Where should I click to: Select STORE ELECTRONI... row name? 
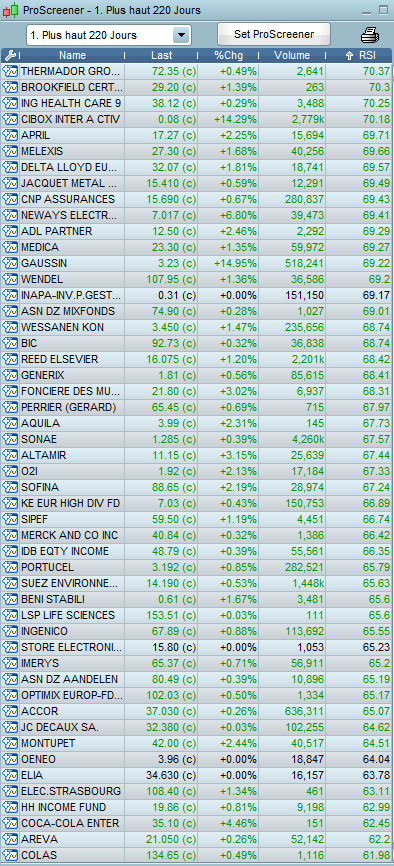point(70,647)
